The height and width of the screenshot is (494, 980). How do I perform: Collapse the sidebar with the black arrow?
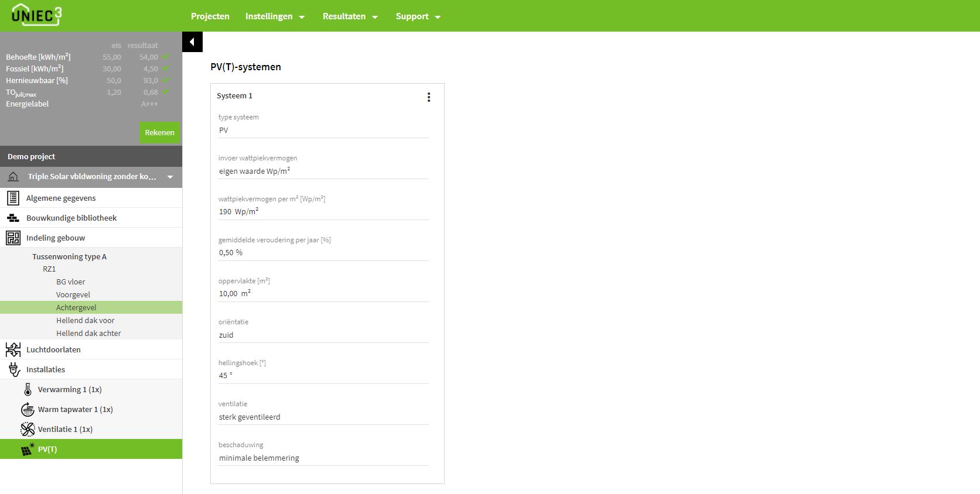tap(192, 42)
